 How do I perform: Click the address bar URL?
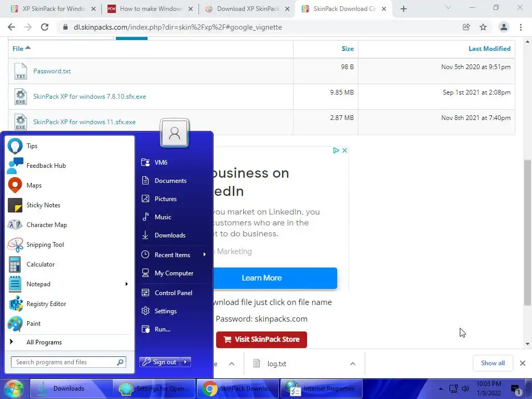click(178, 27)
